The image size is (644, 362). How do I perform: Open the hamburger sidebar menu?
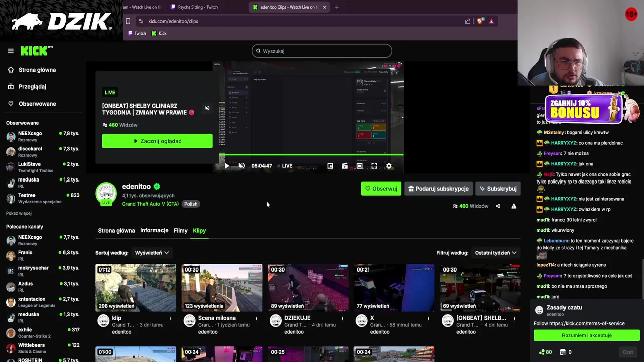pos(11,51)
